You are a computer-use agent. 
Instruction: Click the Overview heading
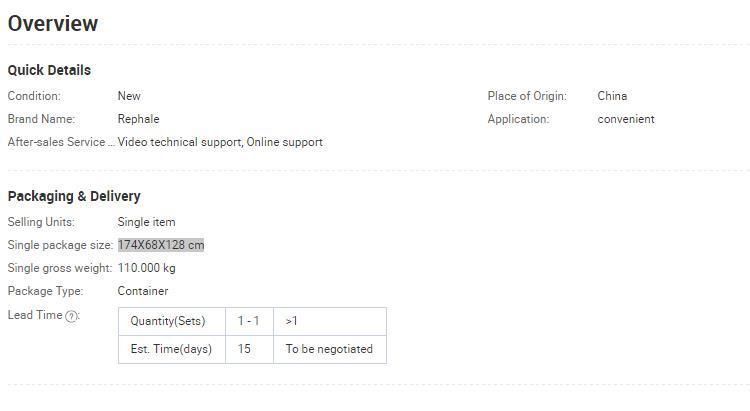pyautogui.click(x=53, y=23)
